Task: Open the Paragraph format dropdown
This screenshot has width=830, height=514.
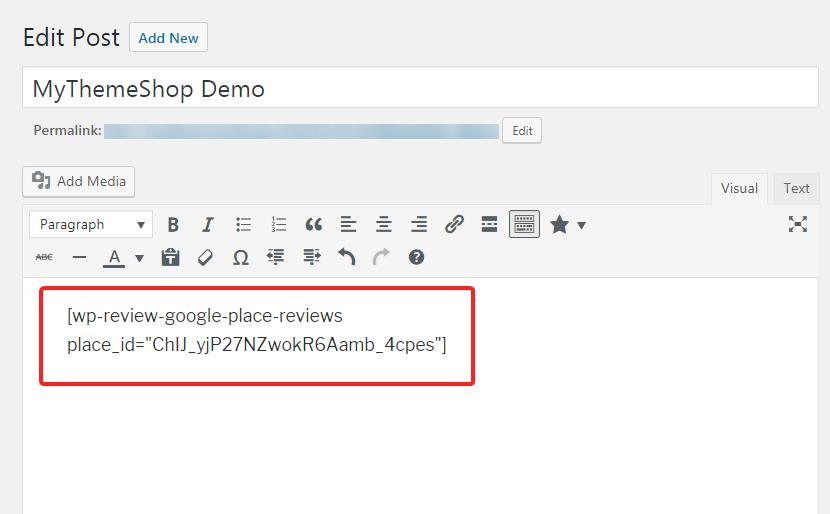Action: 91,224
